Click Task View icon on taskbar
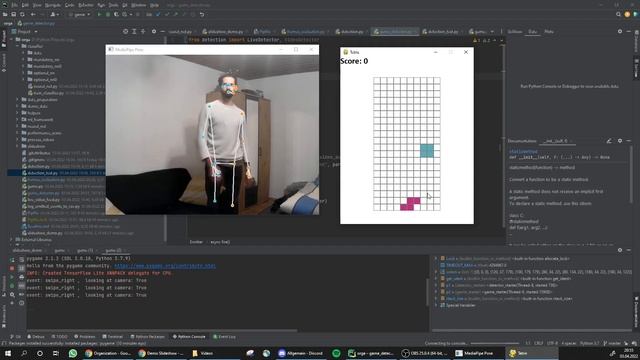The width and height of the screenshot is (640, 360). 56,353
